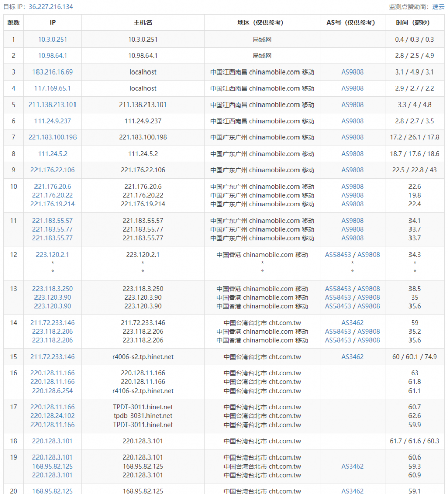This screenshot has height=494, width=448.
Task: Select 局域网 region text in hop 2 row
Action: point(262,56)
